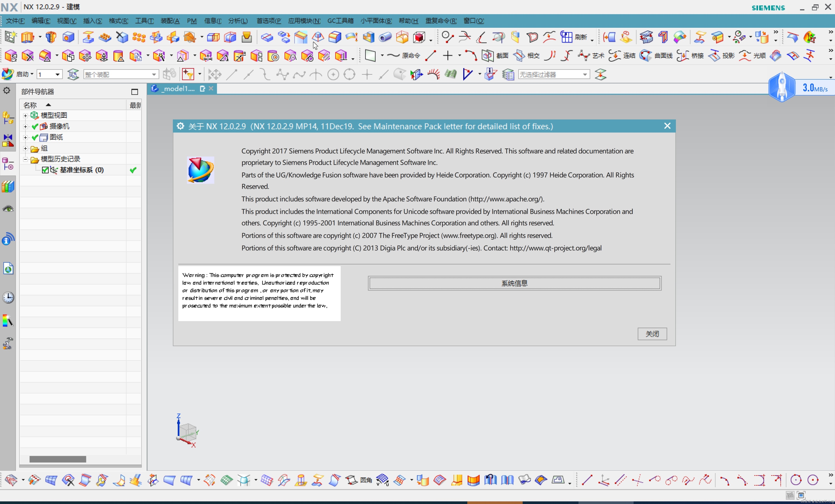Image resolution: width=835 pixels, height=504 pixels.
Task: Click the 投影 project curve tool
Action: (x=721, y=56)
